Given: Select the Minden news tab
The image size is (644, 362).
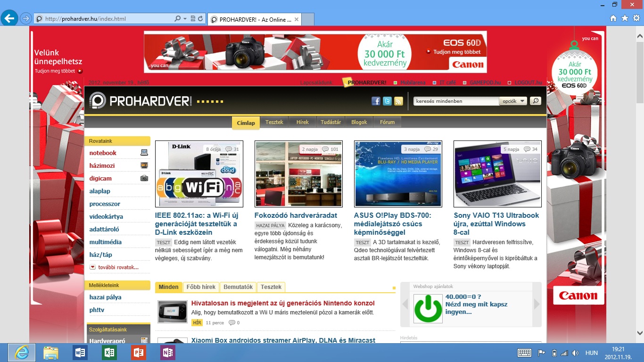Looking at the screenshot, I should [169, 287].
